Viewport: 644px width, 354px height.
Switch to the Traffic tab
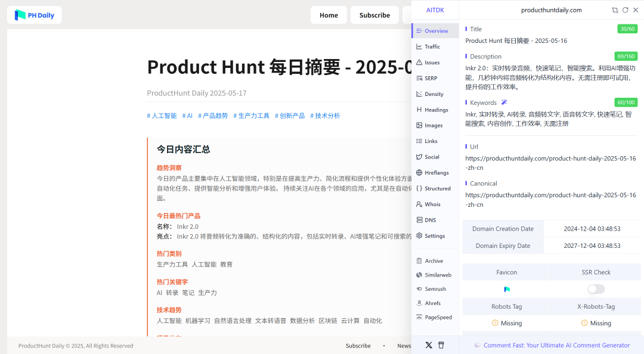point(435,47)
